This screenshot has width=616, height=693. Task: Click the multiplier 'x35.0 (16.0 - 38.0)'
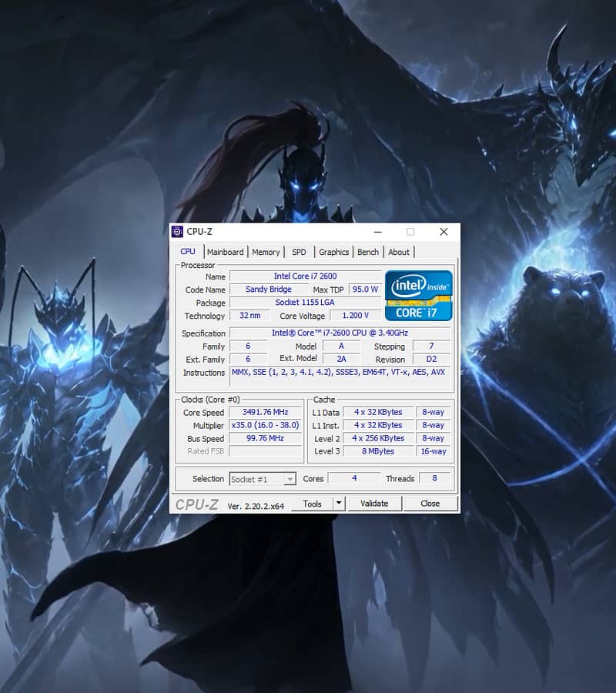265,425
